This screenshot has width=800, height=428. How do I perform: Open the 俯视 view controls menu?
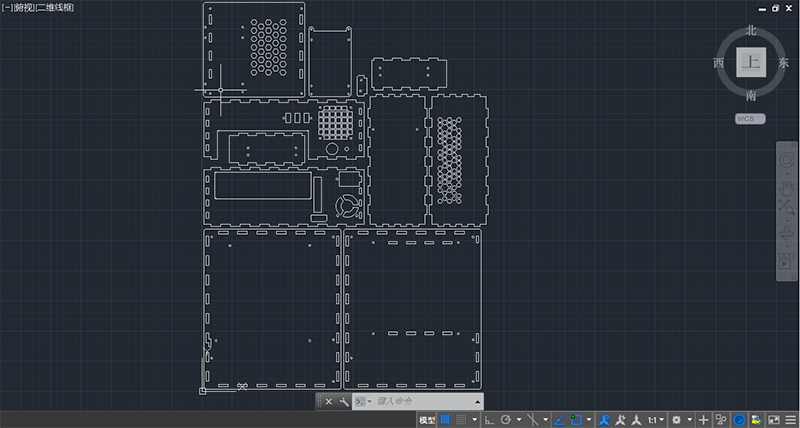click(23, 8)
